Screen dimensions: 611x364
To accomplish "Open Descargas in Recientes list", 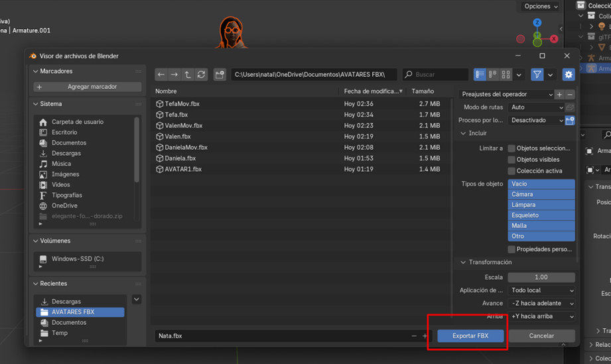I will [66, 301].
